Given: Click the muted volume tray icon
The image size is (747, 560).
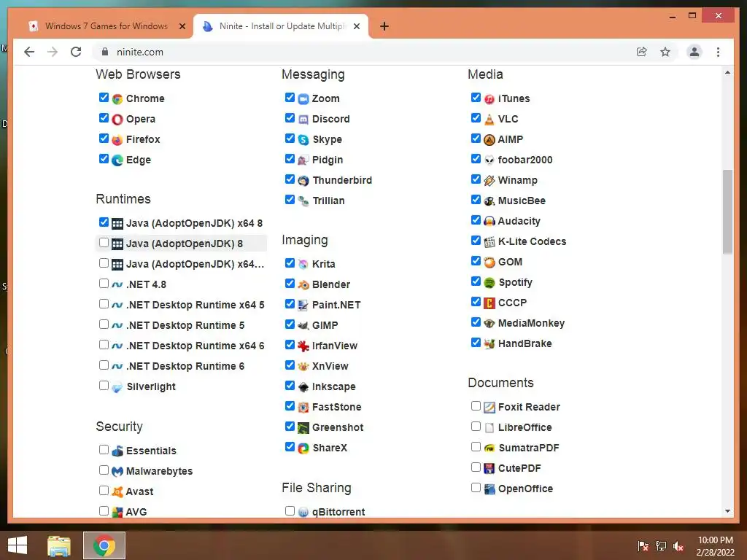Looking at the screenshot, I should (678, 546).
